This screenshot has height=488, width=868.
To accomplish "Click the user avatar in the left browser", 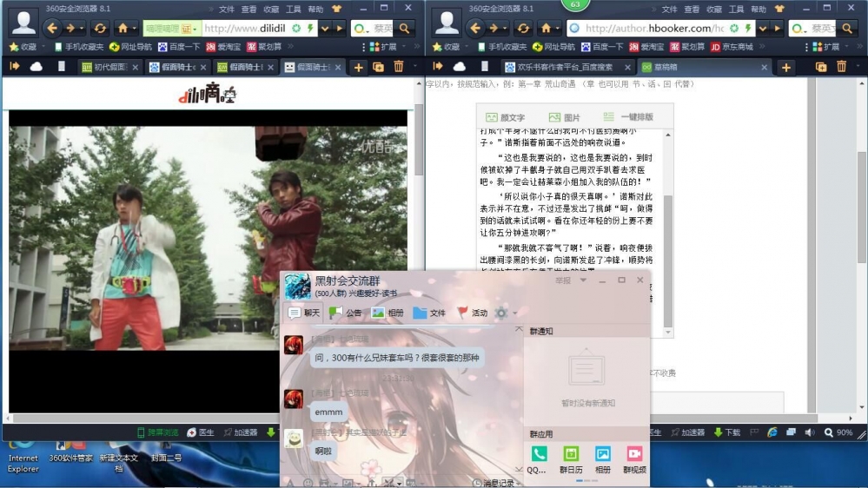I will [x=23, y=22].
